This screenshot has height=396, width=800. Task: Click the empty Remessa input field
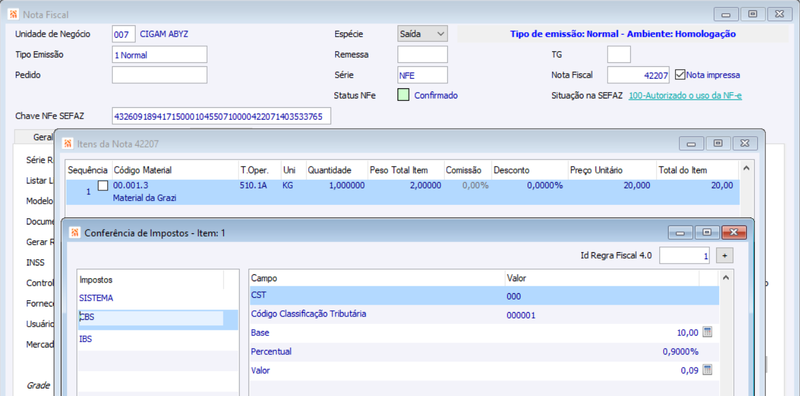422,55
